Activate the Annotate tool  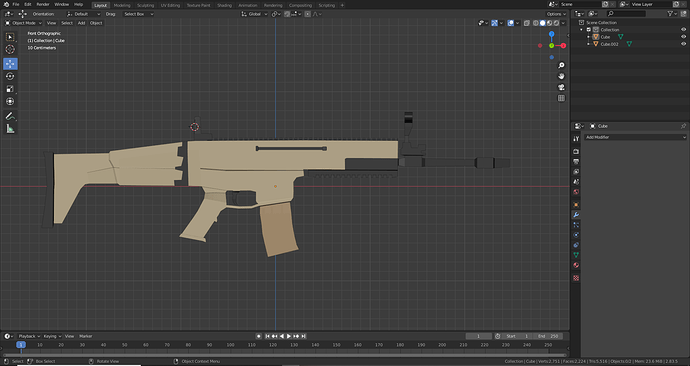tap(10, 116)
